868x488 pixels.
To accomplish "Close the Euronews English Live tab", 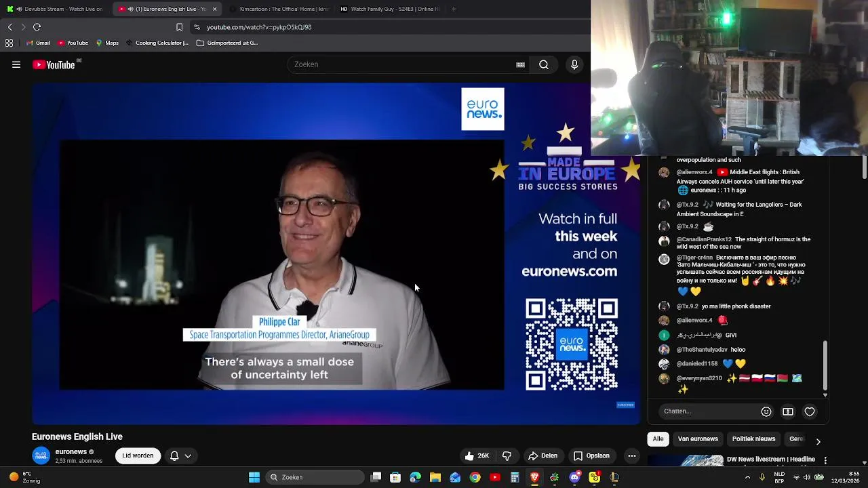I will pos(214,9).
